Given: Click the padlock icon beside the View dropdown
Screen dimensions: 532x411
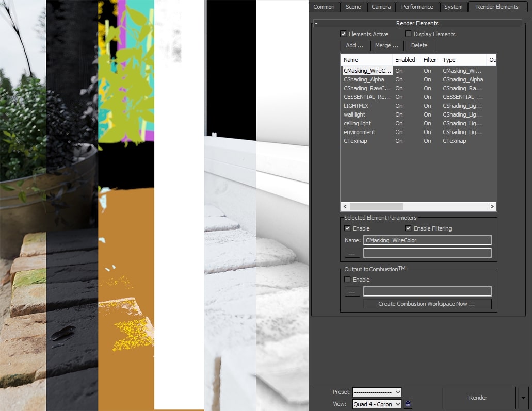Looking at the screenshot, I should point(408,404).
